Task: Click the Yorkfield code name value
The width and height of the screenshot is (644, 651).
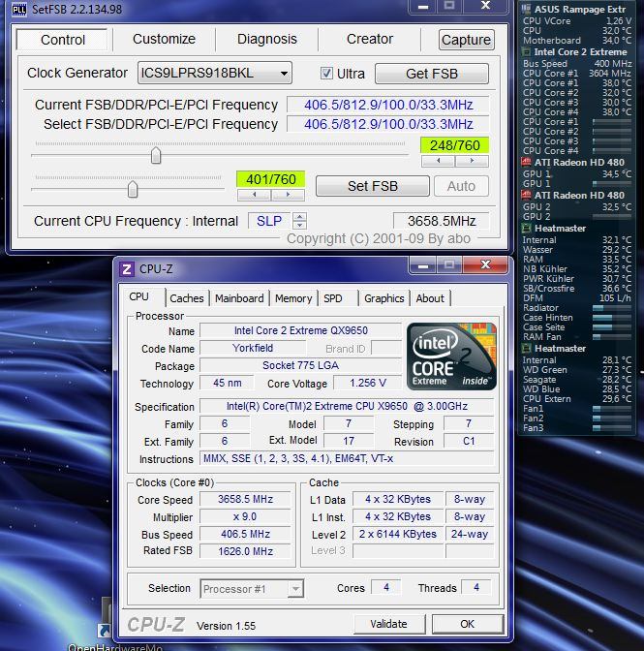Action: tap(253, 348)
